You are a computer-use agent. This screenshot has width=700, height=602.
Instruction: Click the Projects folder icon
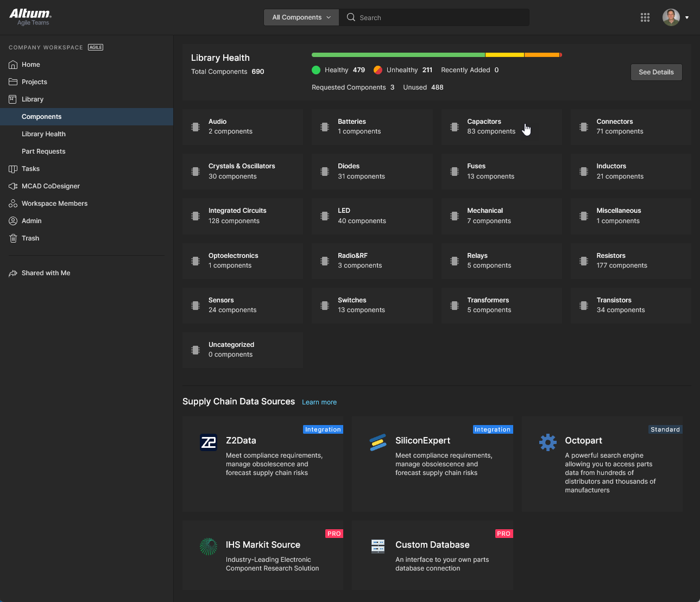[13, 82]
